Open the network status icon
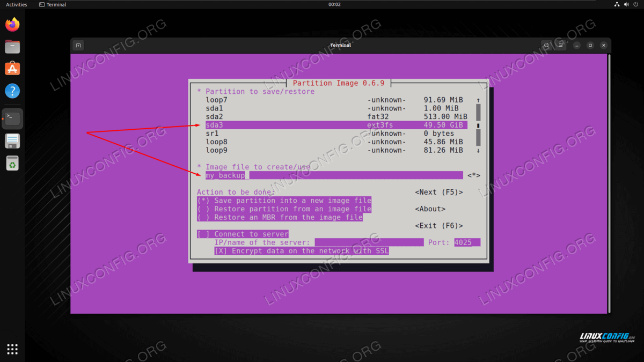The image size is (644, 362). pos(617,4)
